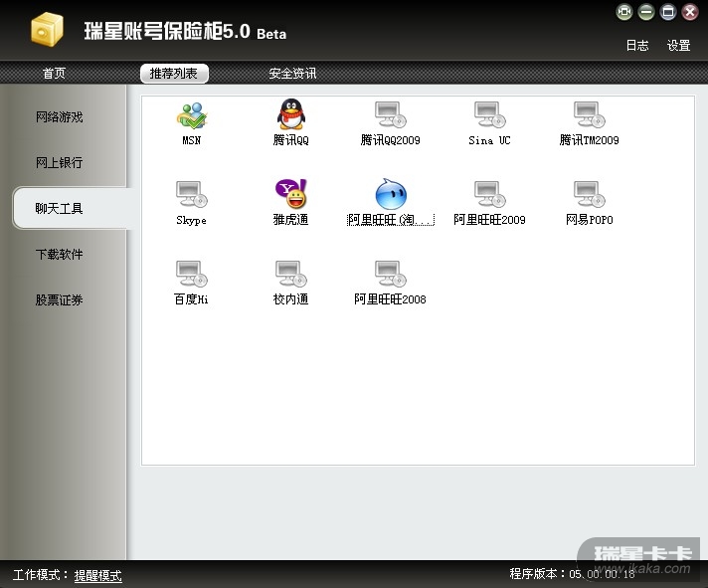Open the 首页 tab

click(54, 74)
